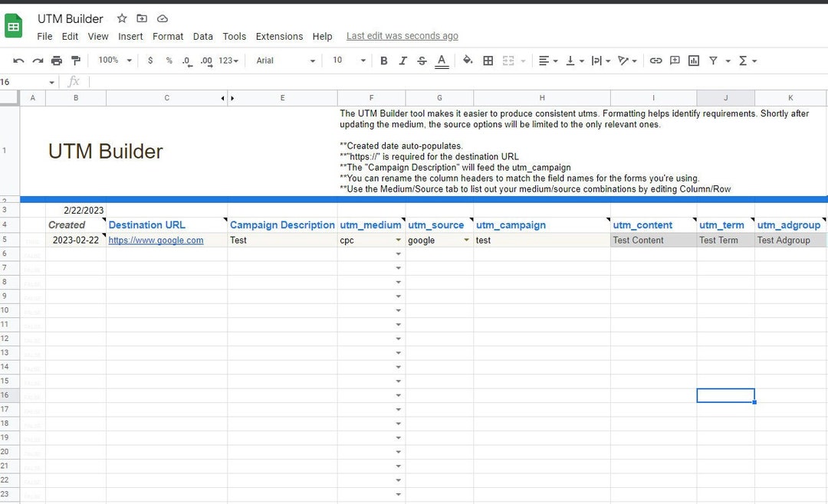Click the Create a filter icon
828x504 pixels.
click(x=712, y=61)
